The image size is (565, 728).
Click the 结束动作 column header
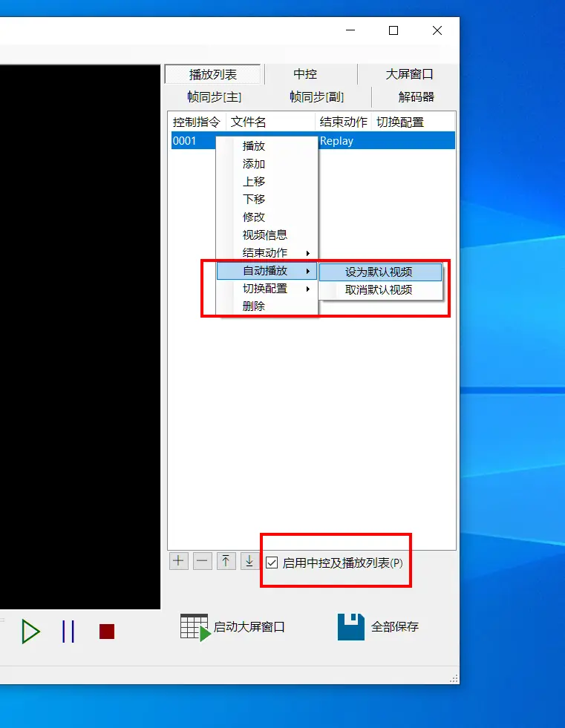(x=343, y=122)
